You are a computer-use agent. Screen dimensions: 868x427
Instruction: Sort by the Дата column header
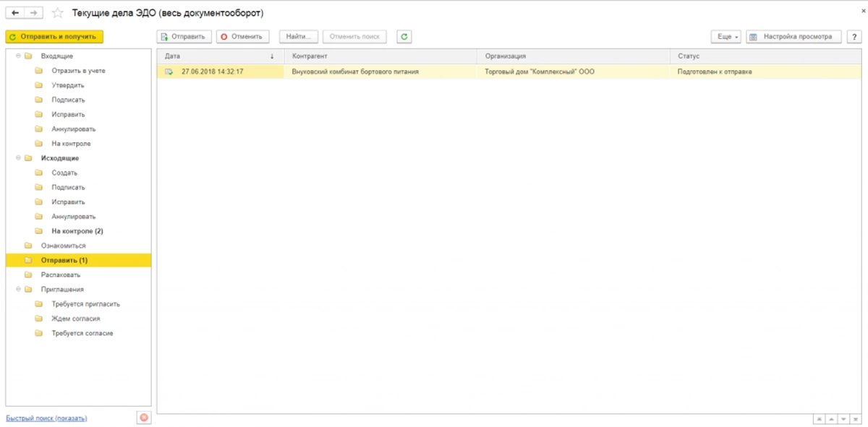[220, 56]
